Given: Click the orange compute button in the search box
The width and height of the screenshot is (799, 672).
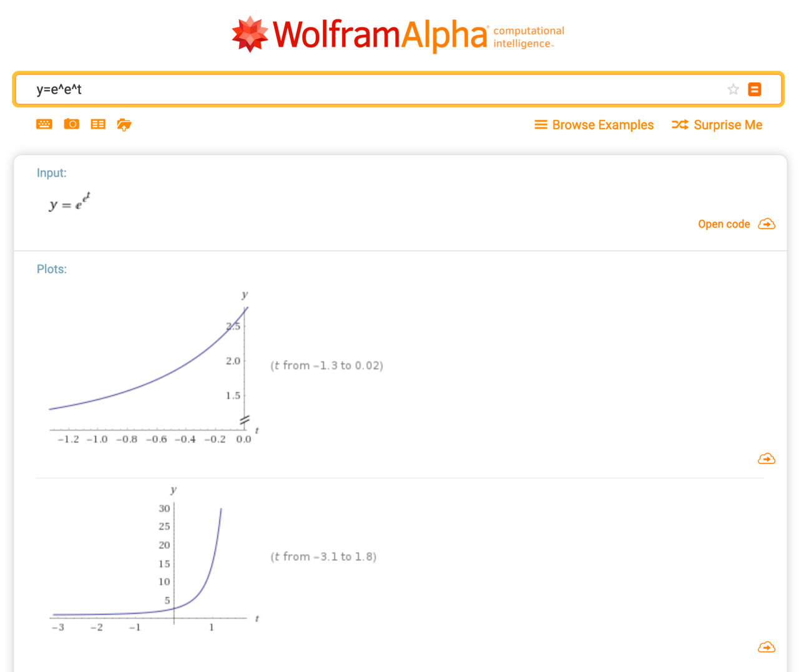Looking at the screenshot, I should (755, 89).
